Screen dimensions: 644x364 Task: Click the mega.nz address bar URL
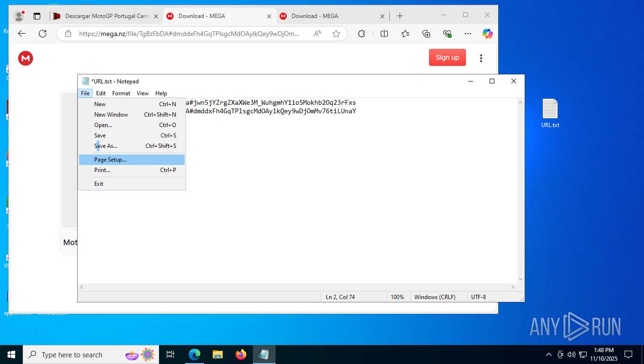tap(189, 34)
